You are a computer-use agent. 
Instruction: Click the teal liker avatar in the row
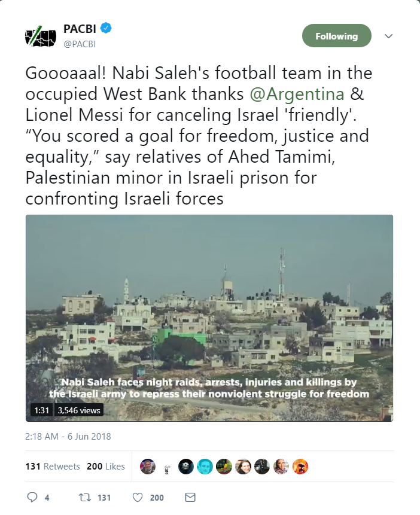(205, 467)
